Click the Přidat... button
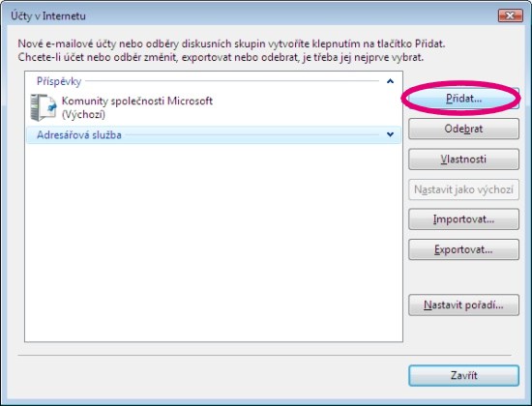Image resolution: width=532 pixels, height=406 pixels. [463, 99]
